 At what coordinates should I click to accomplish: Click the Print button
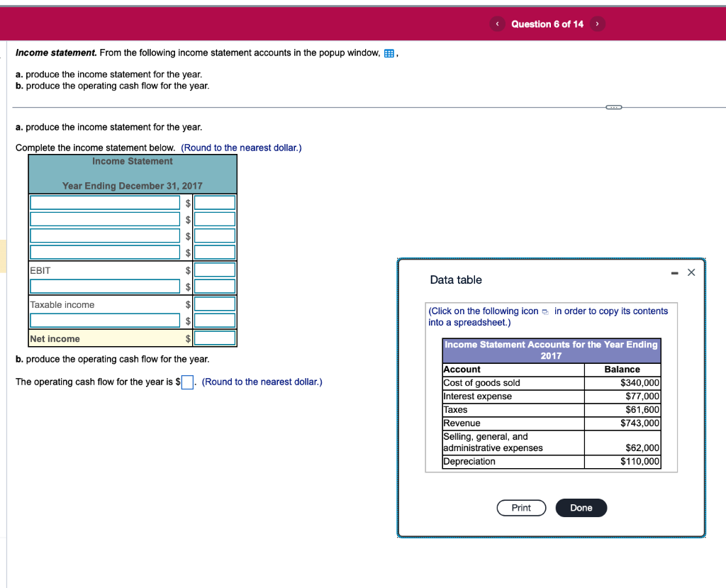pos(521,508)
